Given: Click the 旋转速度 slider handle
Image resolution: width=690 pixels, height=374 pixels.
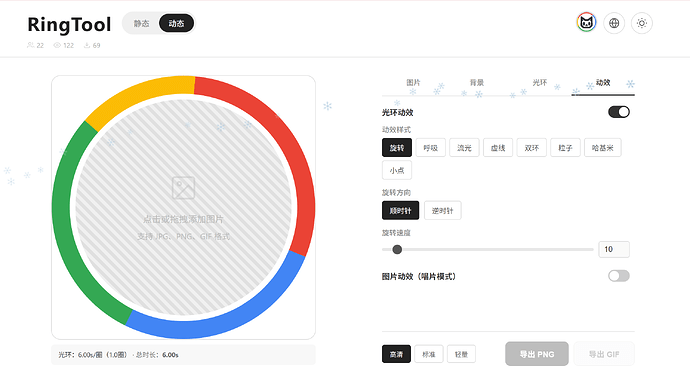Looking at the screenshot, I should tap(397, 249).
